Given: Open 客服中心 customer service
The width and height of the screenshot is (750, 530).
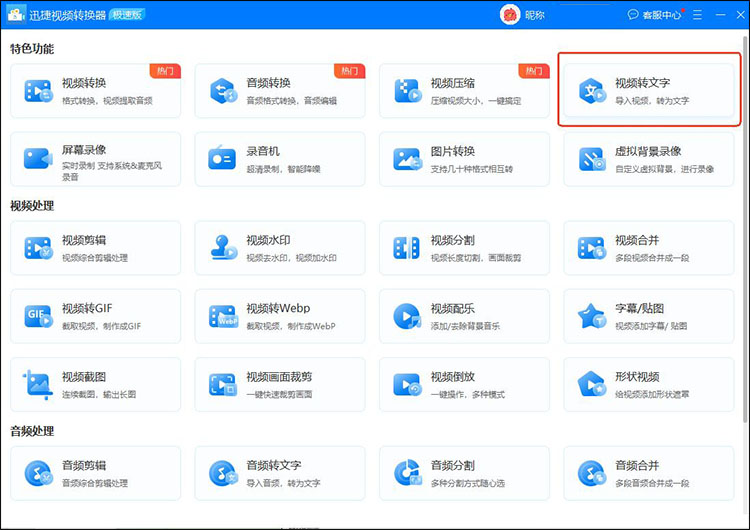Looking at the screenshot, I should (655, 15).
